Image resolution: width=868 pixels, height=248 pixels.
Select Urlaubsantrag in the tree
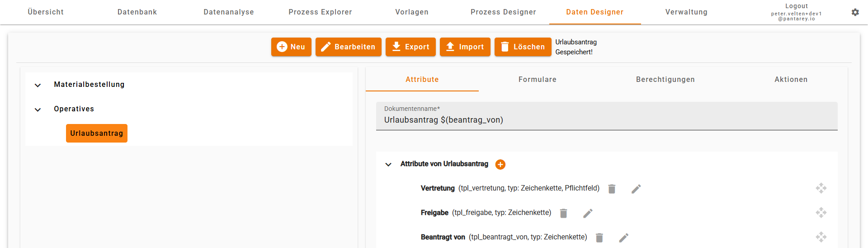click(x=97, y=134)
